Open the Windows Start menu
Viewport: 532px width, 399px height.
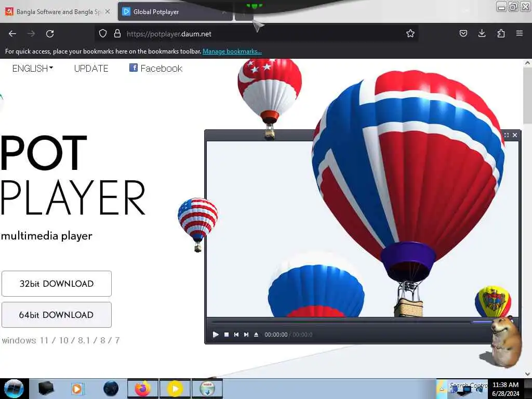14,389
